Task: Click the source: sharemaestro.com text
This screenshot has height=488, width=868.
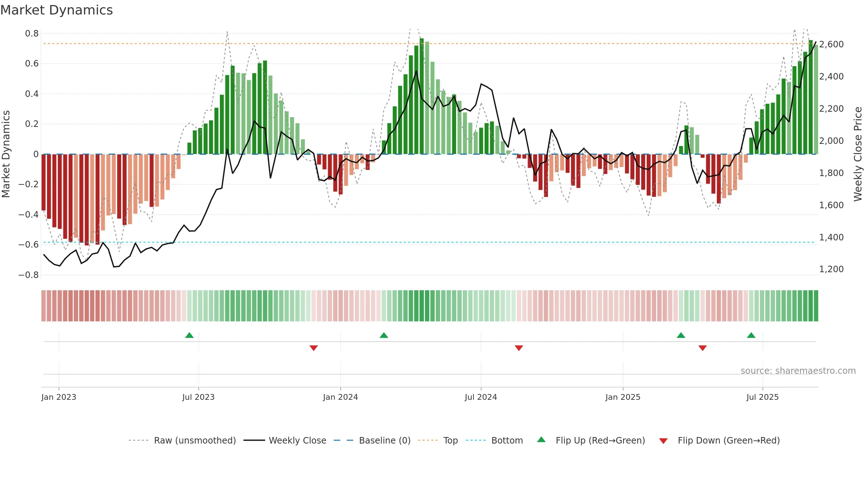Action: coord(798,371)
